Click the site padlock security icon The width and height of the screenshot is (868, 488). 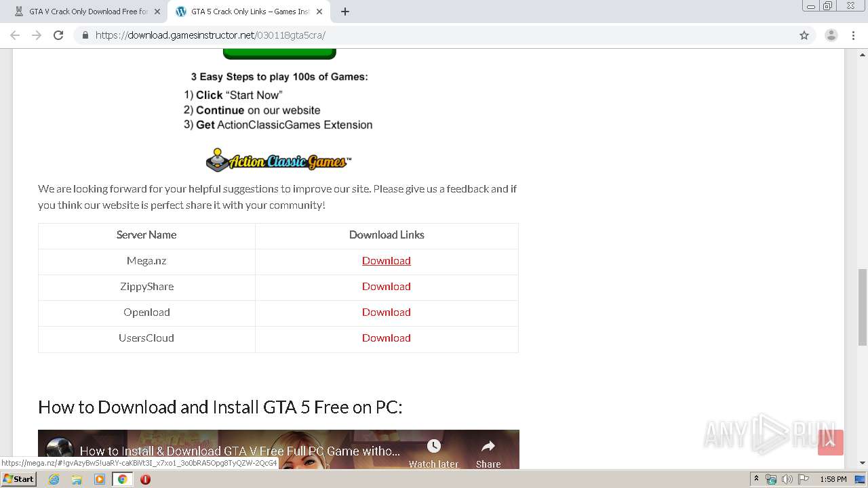tap(85, 35)
